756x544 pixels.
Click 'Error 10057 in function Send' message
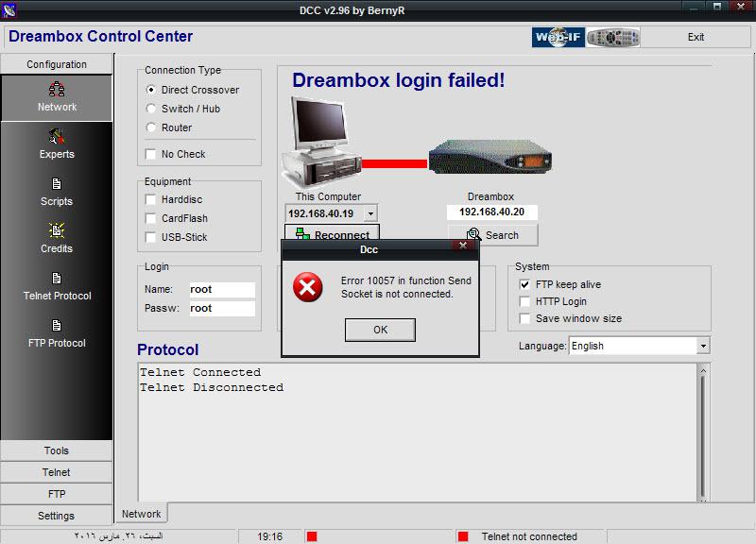[406, 280]
